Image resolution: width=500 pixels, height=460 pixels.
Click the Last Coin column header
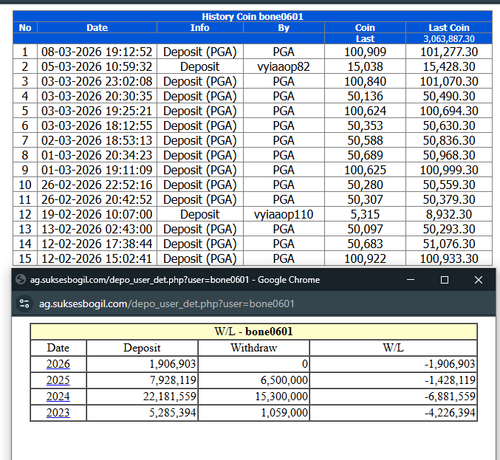coord(449,28)
